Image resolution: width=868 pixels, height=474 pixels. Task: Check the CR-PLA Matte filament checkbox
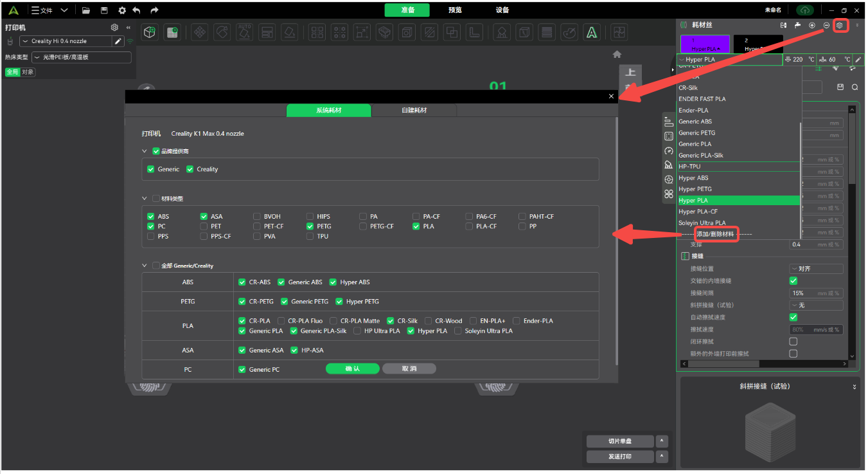pyautogui.click(x=333, y=321)
